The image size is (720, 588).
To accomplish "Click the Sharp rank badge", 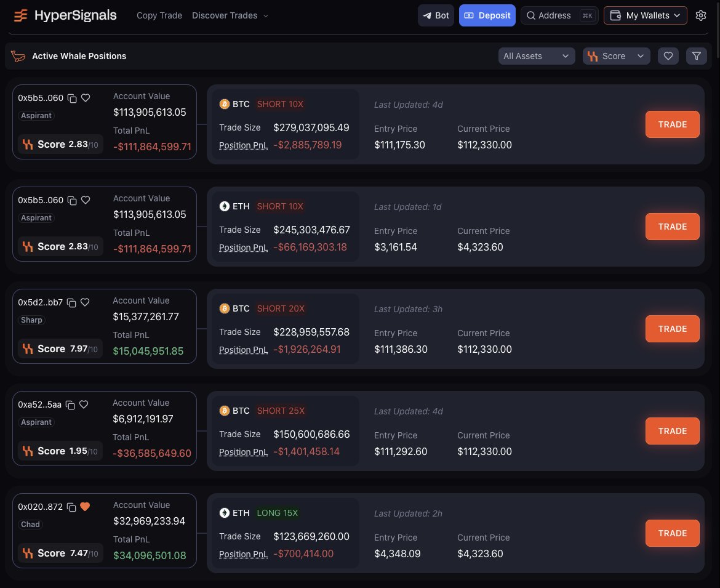I will (31, 320).
